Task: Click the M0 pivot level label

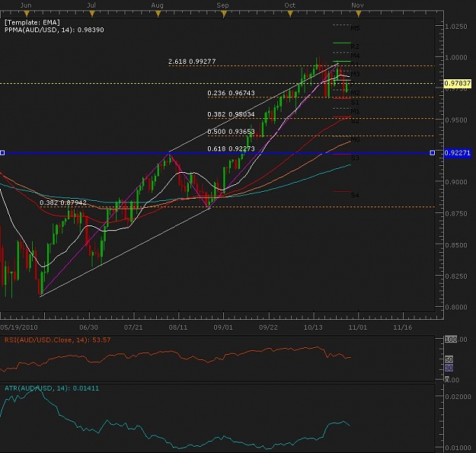Action: [x=355, y=139]
